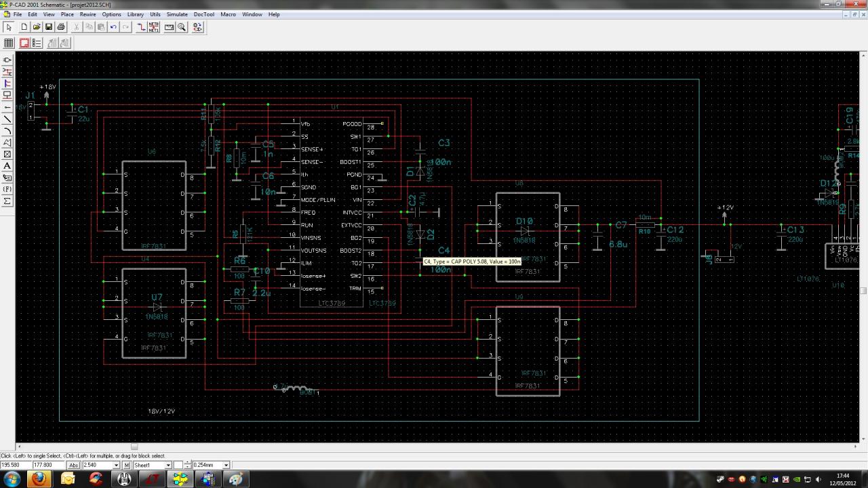Open Firefox from the taskbar
868x488 pixels.
pyautogui.click(x=39, y=479)
